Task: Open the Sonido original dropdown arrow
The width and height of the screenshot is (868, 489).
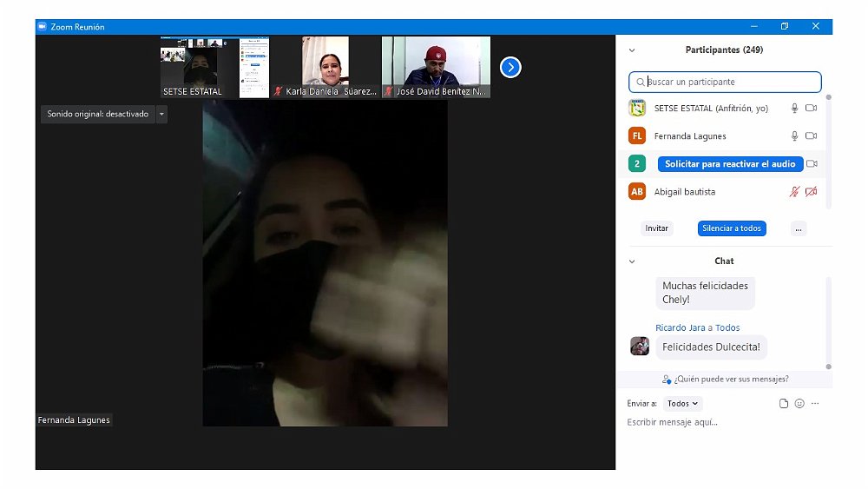Action: point(161,114)
